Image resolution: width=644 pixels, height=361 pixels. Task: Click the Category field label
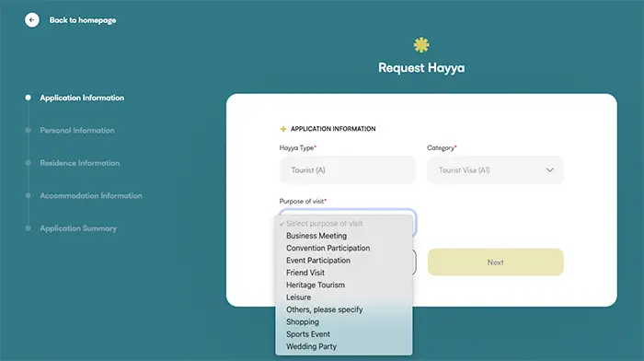pyautogui.click(x=442, y=147)
